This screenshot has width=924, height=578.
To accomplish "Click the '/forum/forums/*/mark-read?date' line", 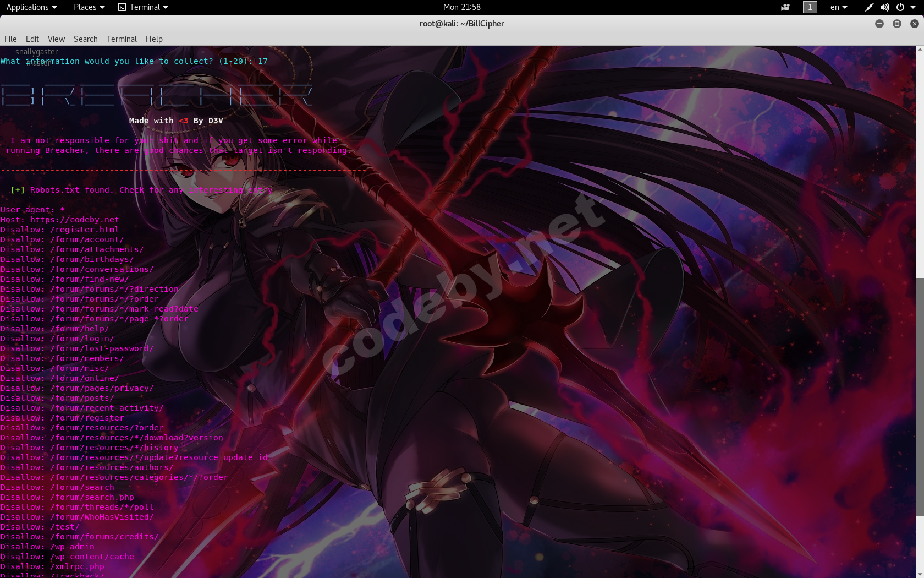I will point(100,309).
